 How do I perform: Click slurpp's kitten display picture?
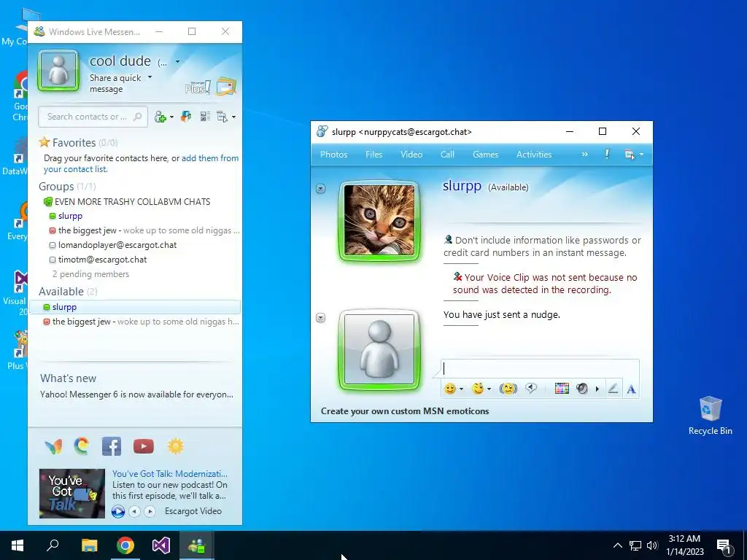pyautogui.click(x=379, y=220)
